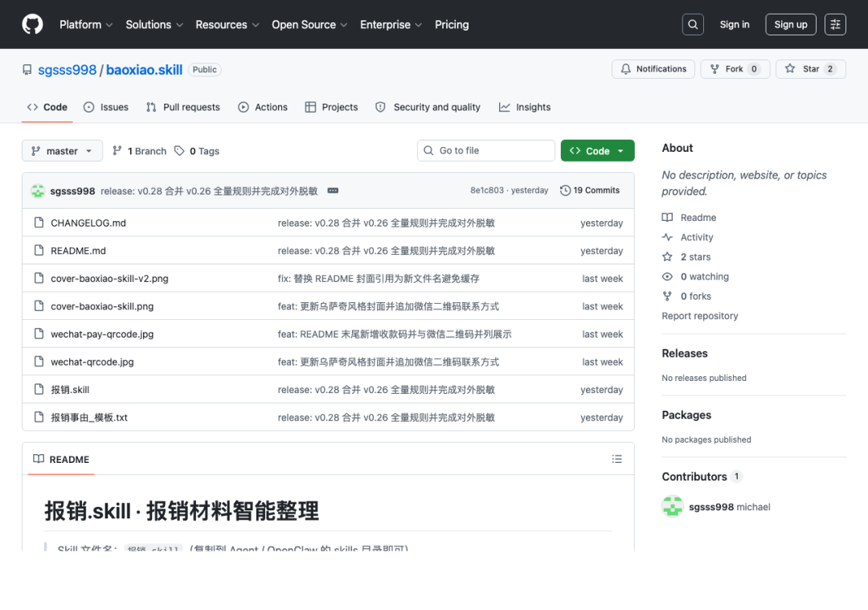
Task: Open the CHANGELOG.md file
Action: point(88,223)
